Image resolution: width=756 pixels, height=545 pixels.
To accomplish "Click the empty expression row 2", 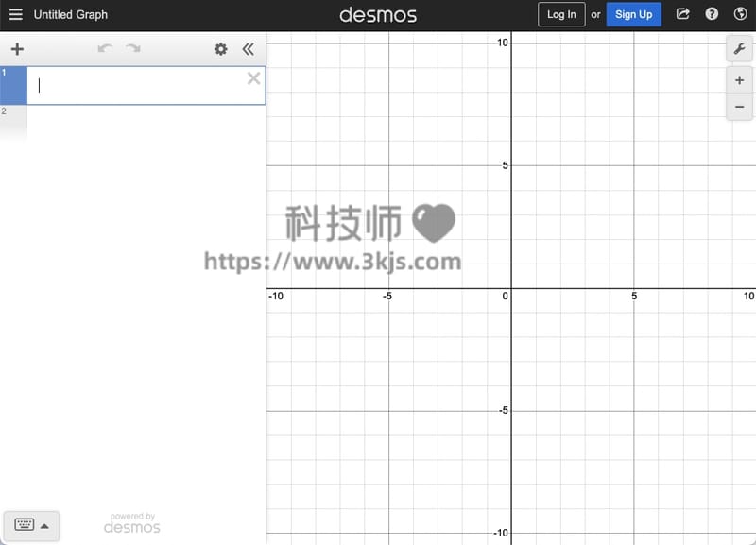I will pos(132,121).
